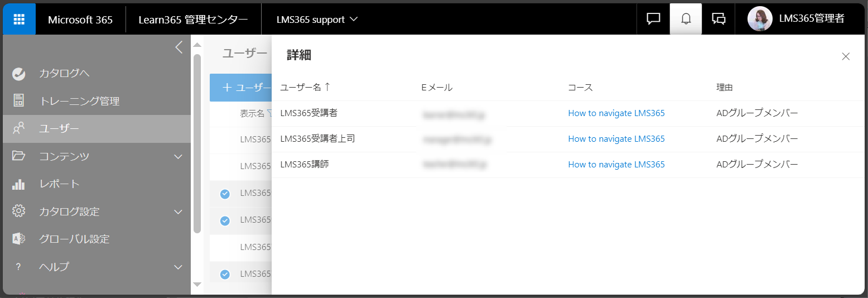The width and height of the screenshot is (868, 298).
Task: Click the sidebar scrollbar up arrow
Action: (197, 45)
